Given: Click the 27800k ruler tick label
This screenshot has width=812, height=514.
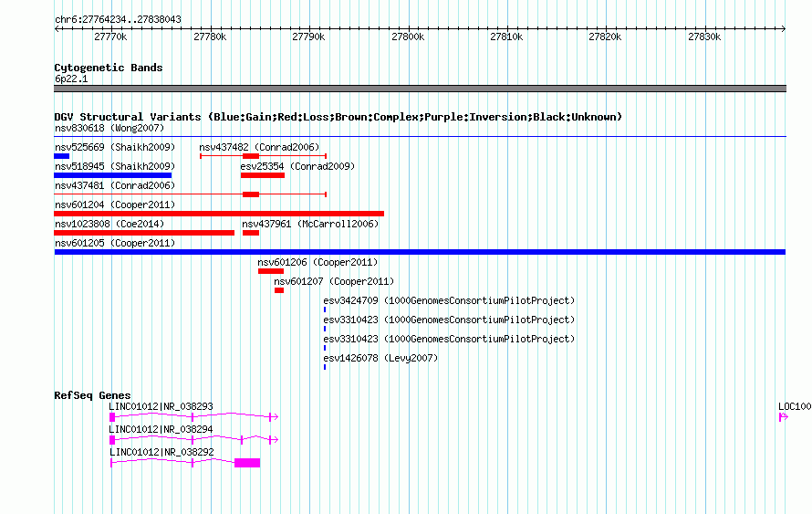Looking at the screenshot, I should coord(408,37).
